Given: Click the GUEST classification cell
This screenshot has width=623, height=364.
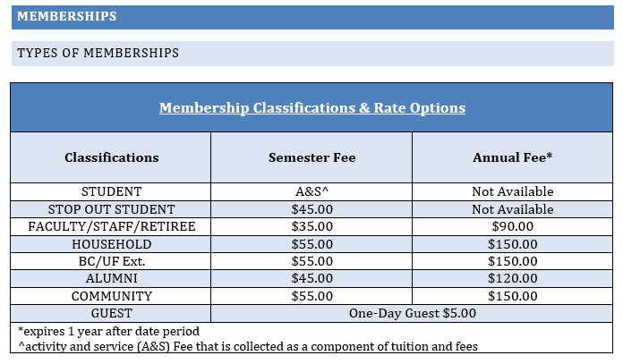Looking at the screenshot, I should click(111, 314).
